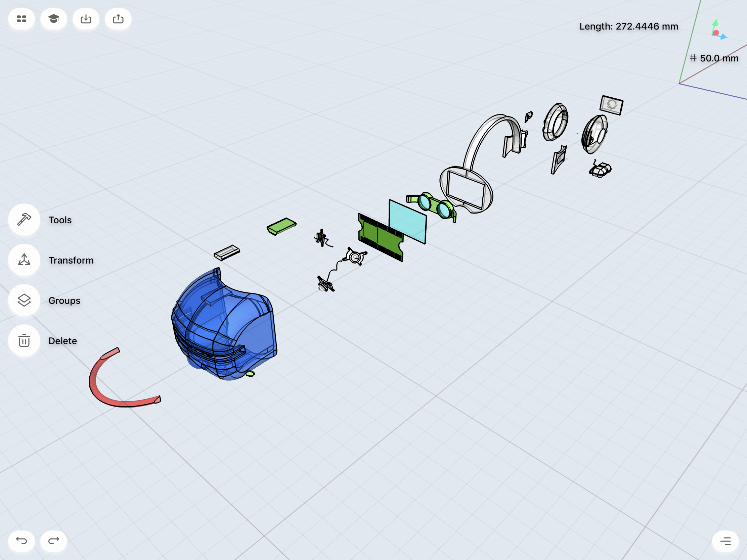Click the Groups text label
The width and height of the screenshot is (747, 560).
click(x=64, y=300)
